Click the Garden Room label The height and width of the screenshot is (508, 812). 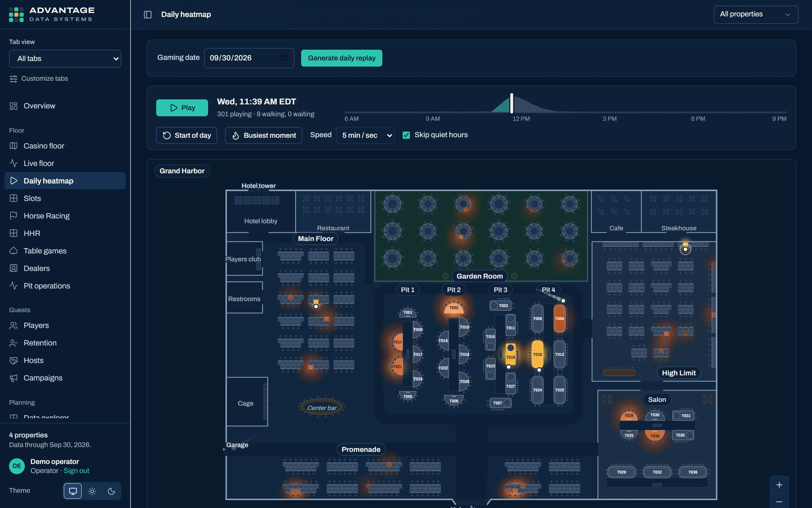point(480,276)
